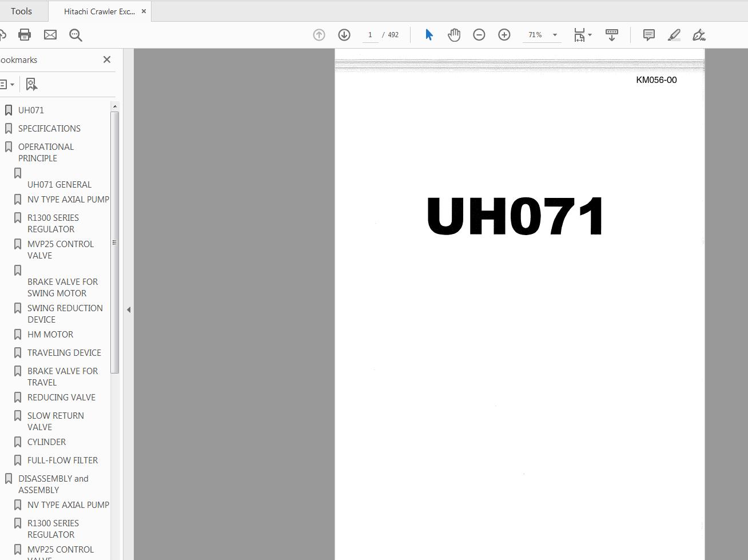Open the sticky note comment tool
This screenshot has height=560, width=748.
(648, 34)
